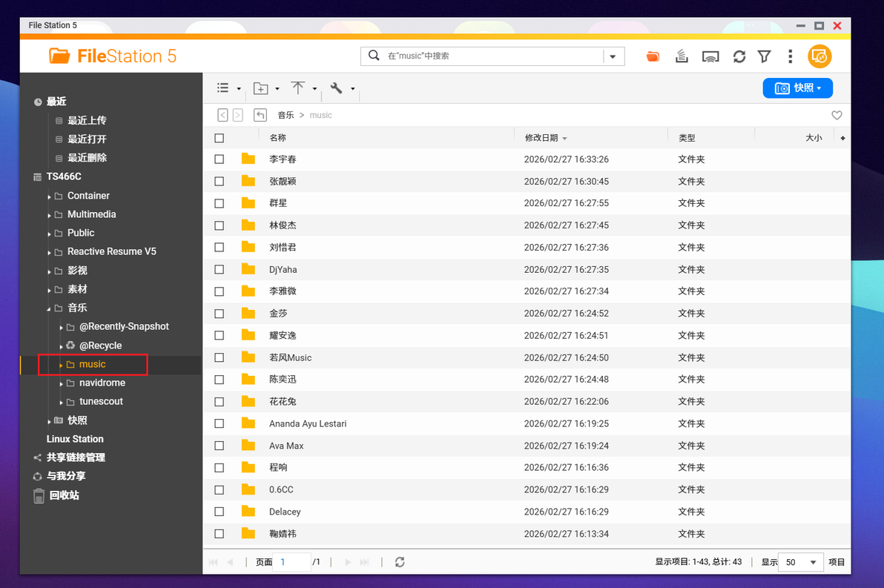Click the DjYaha folder icon

pos(248,269)
